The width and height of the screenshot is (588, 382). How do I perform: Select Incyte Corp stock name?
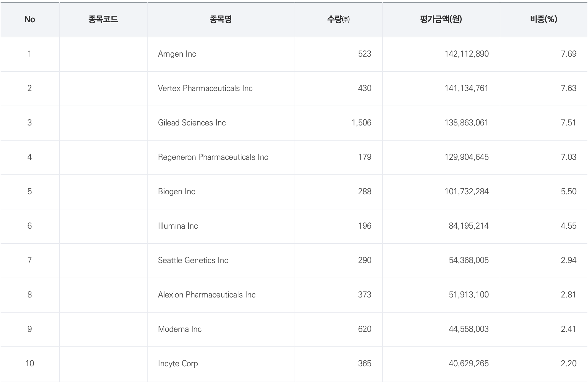[x=178, y=364]
